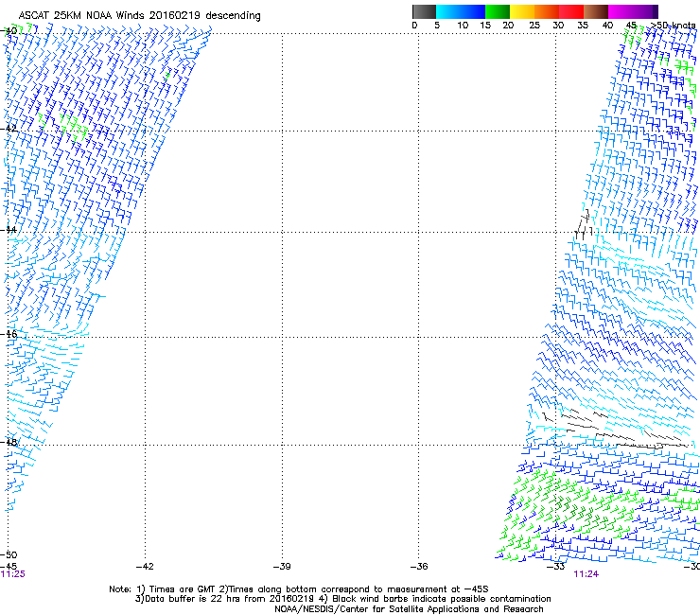This screenshot has width=700, height=615.
Task: Click the '5' label under the color bar
Action: click(x=437, y=26)
